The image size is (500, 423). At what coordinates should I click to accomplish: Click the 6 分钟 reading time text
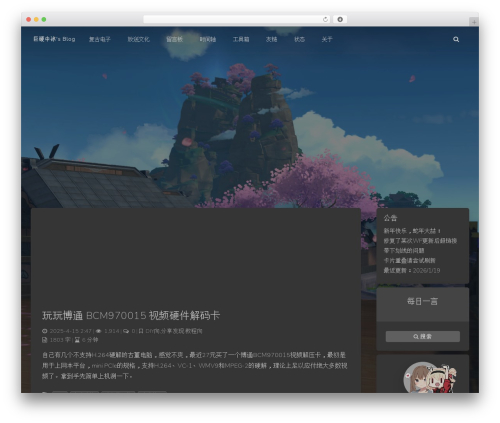90,340
